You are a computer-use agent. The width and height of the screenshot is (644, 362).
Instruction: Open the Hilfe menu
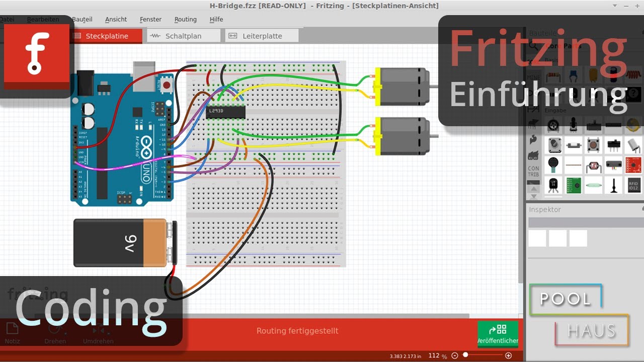click(216, 19)
